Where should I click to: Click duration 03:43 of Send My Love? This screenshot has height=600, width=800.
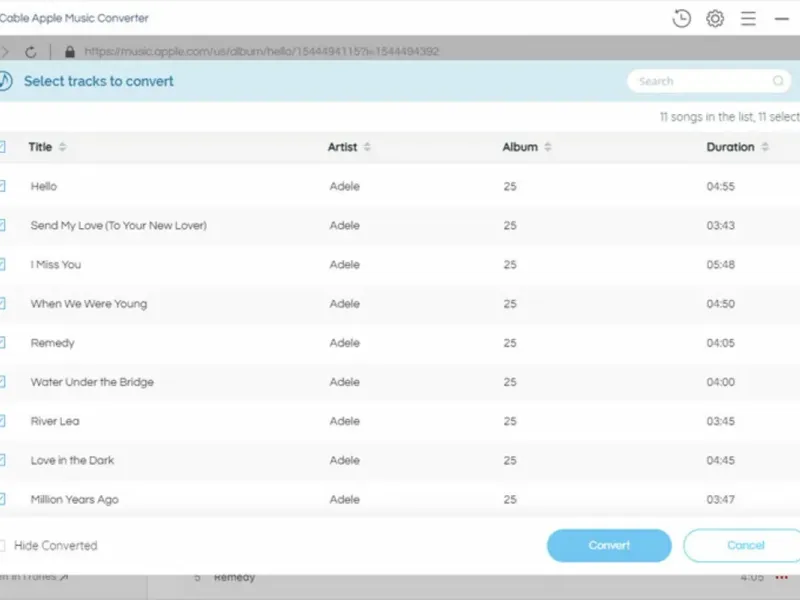720,226
